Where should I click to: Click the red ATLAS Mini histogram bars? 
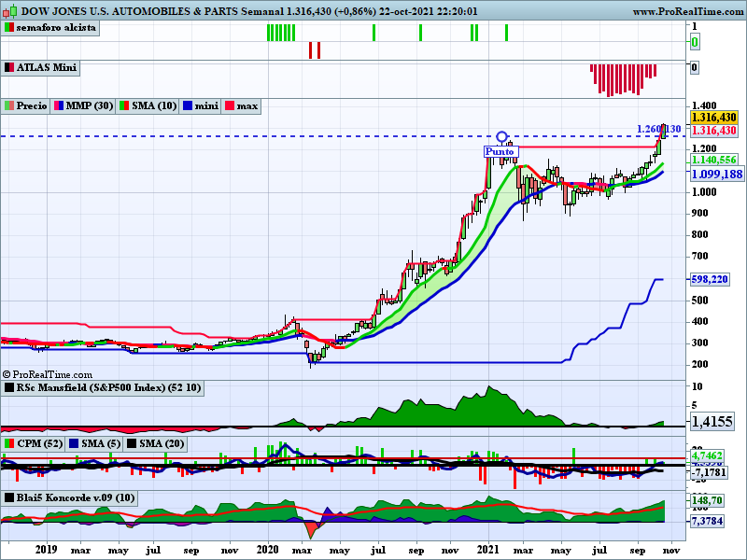coord(624,80)
